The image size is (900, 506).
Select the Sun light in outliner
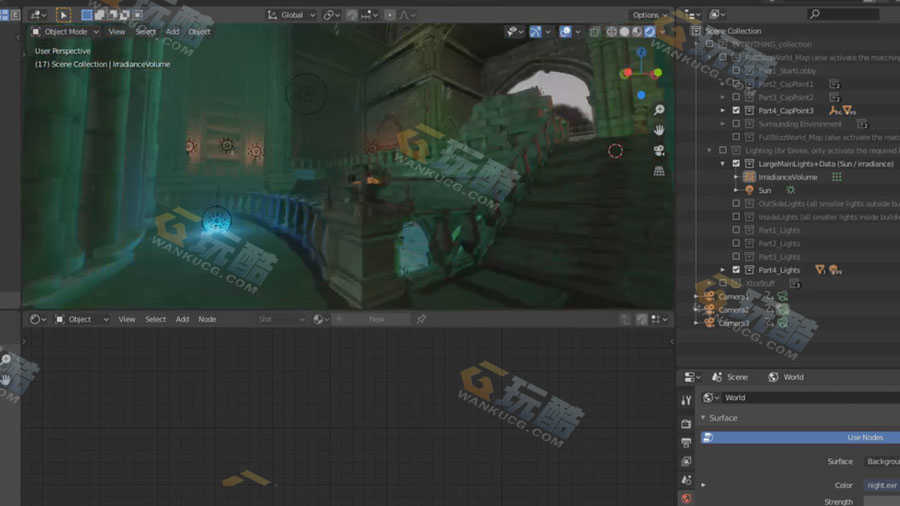765,190
